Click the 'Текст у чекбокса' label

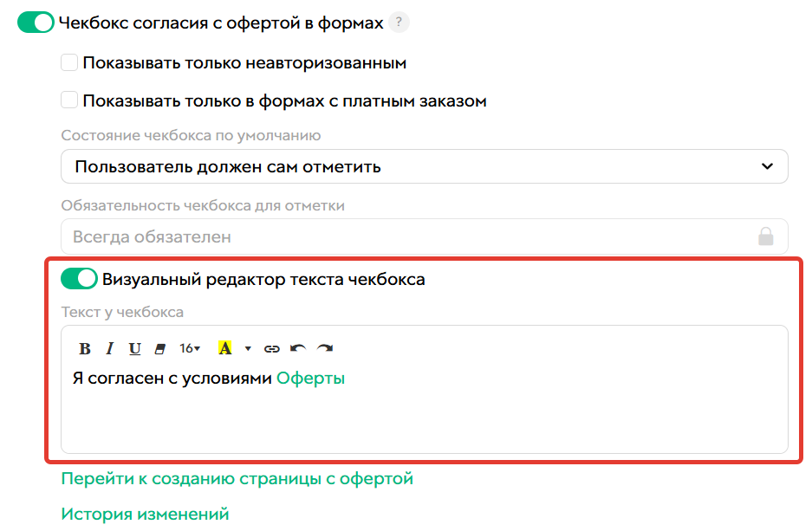click(x=122, y=312)
